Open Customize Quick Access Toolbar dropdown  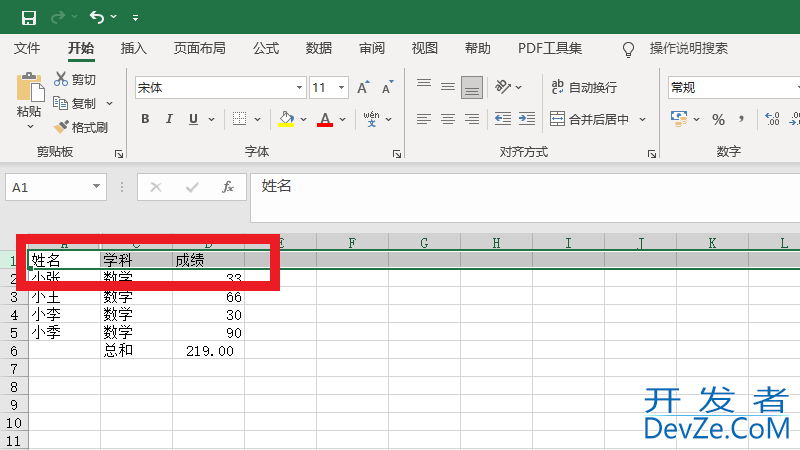(x=135, y=18)
